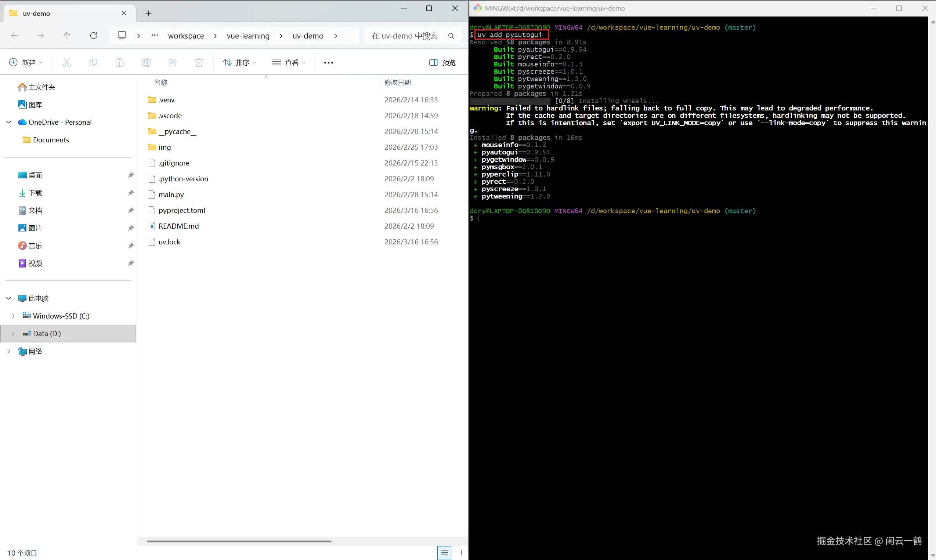The width and height of the screenshot is (936, 560).
Task: Navigate to vue-learning breadcrumb
Action: point(248,36)
